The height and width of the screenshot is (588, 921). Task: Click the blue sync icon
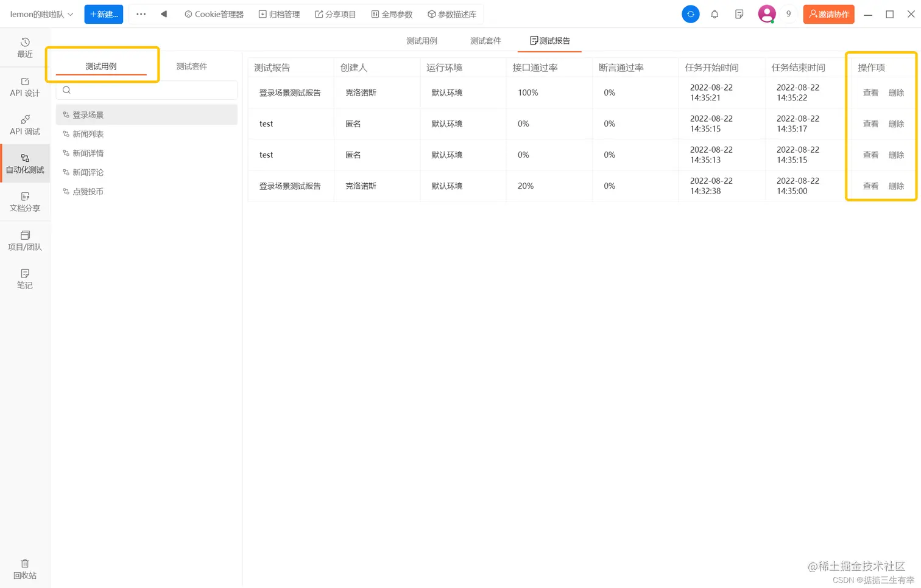(690, 13)
